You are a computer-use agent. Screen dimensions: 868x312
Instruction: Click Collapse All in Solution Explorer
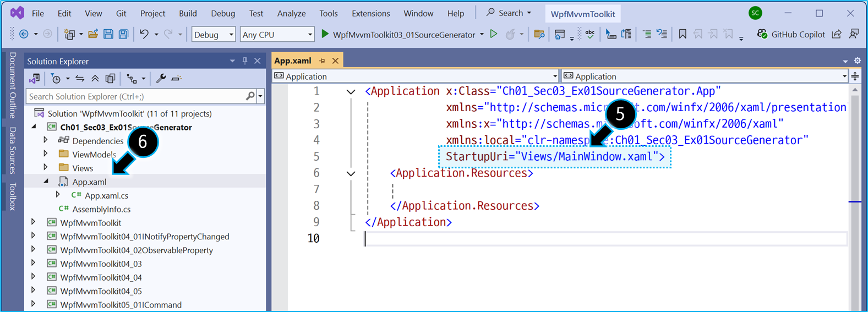[95, 79]
